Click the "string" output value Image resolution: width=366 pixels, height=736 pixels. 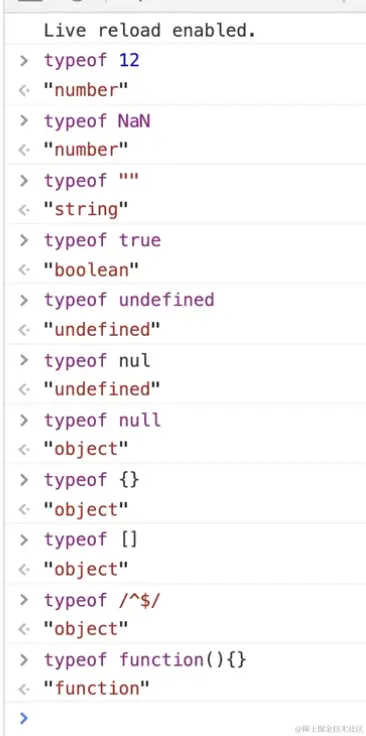point(86,210)
